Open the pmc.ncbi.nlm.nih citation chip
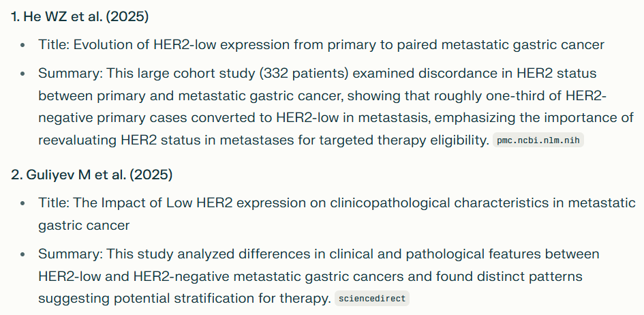The image size is (644, 315). point(538,140)
